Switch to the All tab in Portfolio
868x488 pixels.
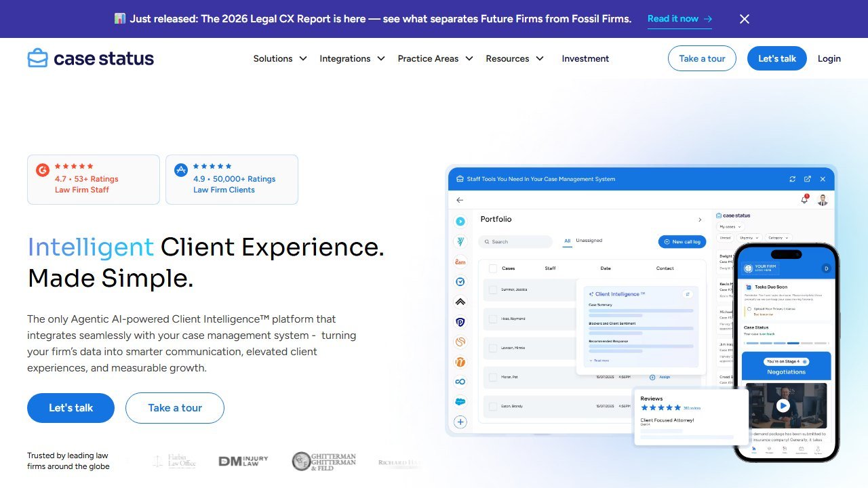[568, 241]
